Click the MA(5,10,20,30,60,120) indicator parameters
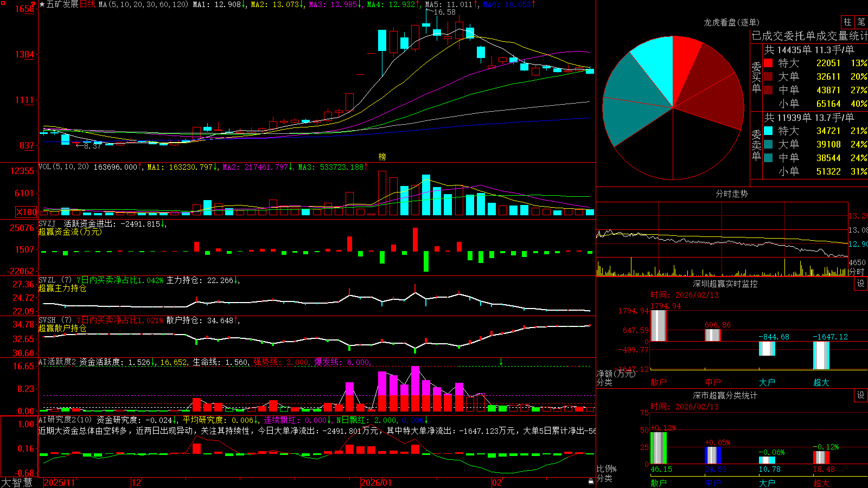Viewport: 868px width, 488px height. 143,4
